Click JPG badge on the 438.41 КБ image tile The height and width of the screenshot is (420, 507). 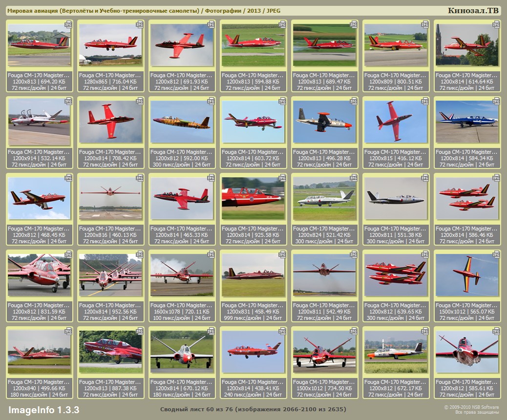(282, 331)
